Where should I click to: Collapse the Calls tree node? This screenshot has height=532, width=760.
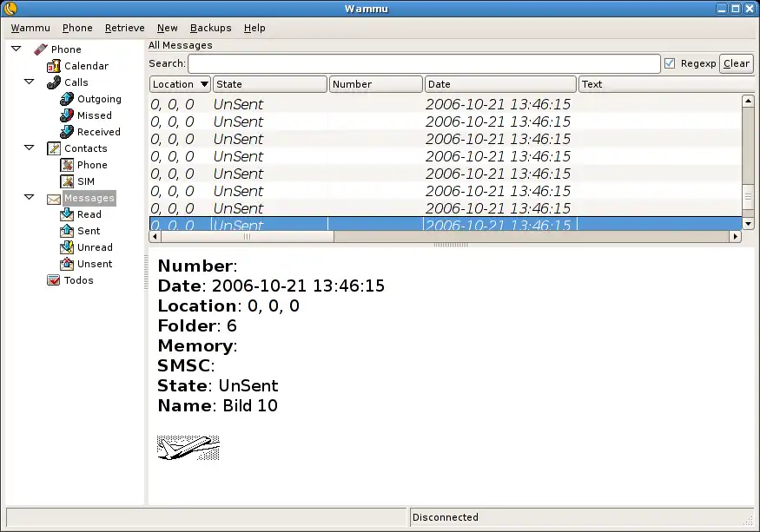pos(29,82)
